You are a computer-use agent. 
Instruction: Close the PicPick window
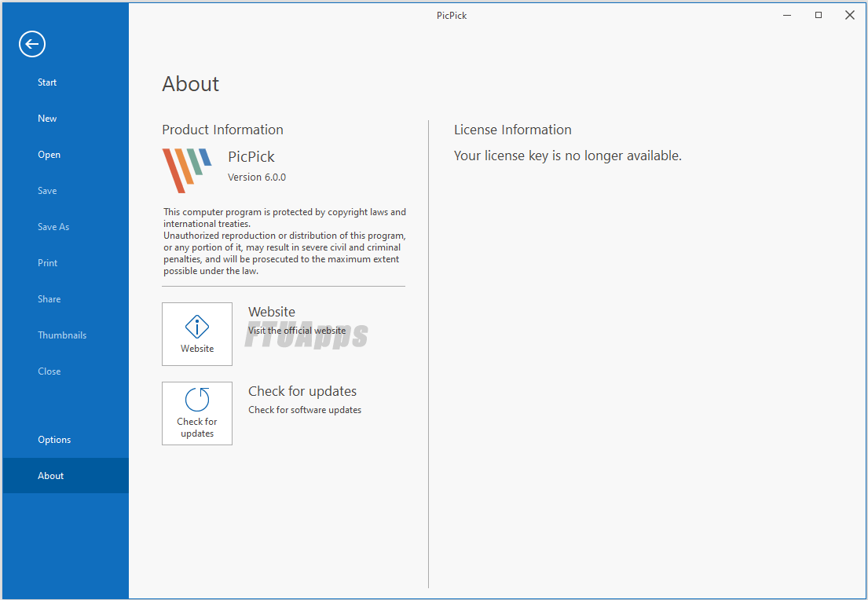tap(850, 16)
